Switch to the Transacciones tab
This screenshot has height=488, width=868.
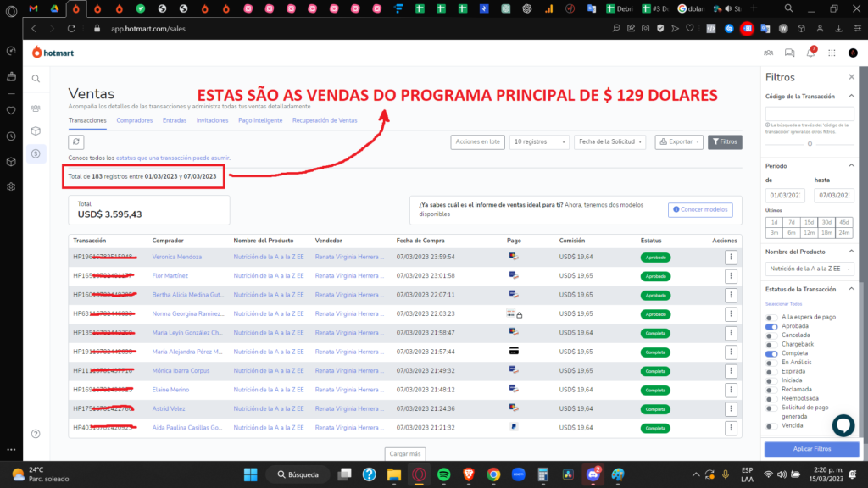pos(87,120)
